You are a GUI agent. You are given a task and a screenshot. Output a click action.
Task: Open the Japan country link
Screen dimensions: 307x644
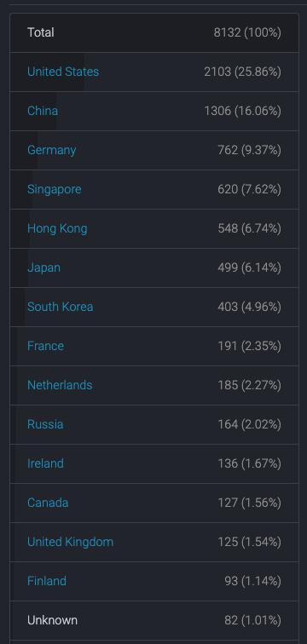44,267
